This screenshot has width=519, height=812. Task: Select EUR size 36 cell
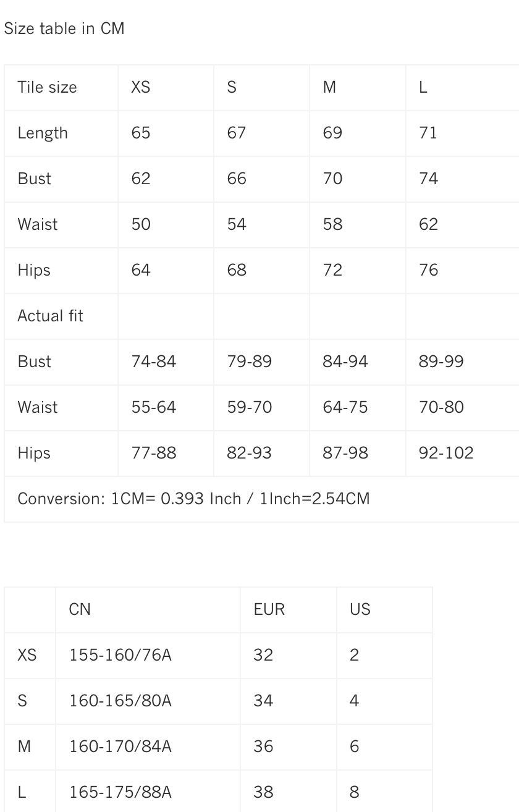pos(263,746)
